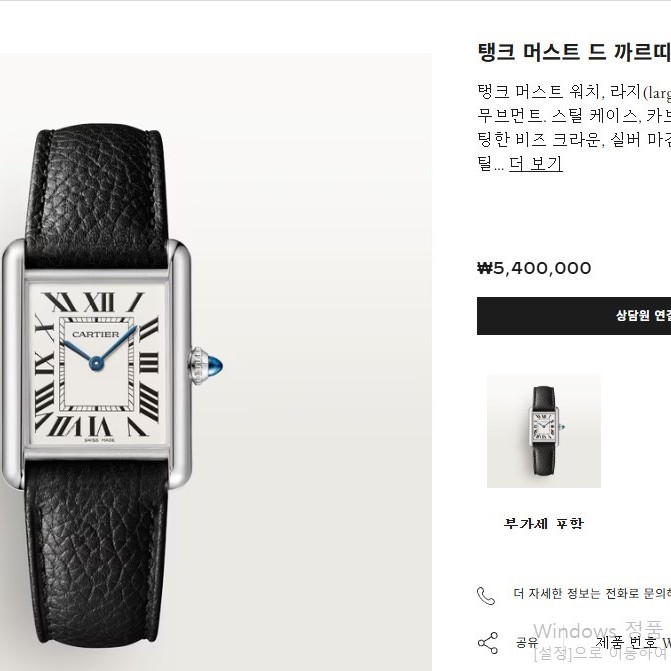Click the center of the blue watch hands

(96, 364)
